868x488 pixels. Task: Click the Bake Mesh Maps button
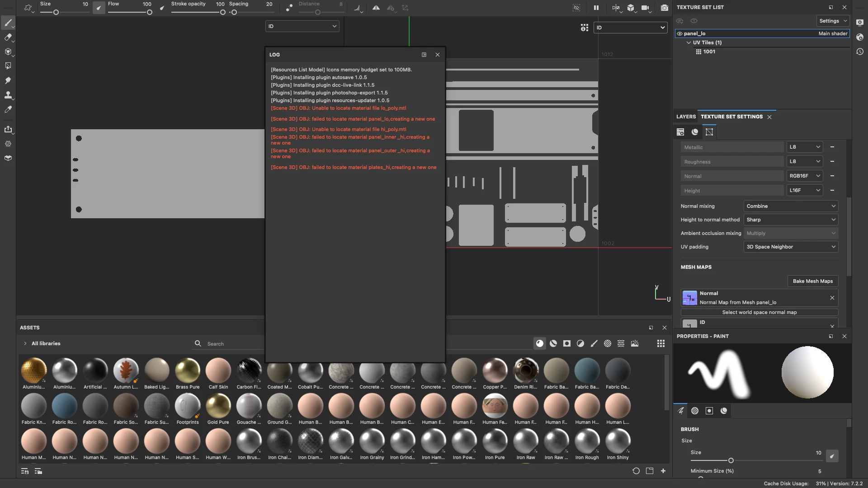click(812, 281)
